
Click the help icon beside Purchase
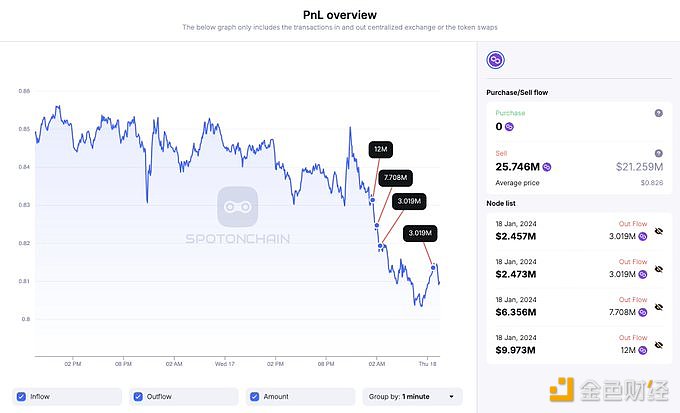(658, 113)
